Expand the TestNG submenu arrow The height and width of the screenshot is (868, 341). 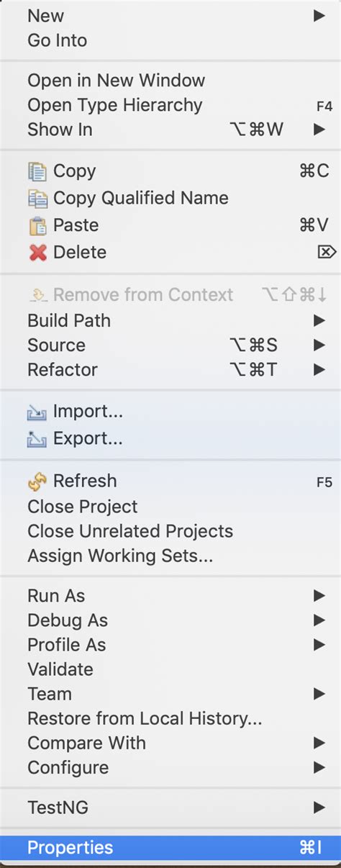click(x=319, y=808)
